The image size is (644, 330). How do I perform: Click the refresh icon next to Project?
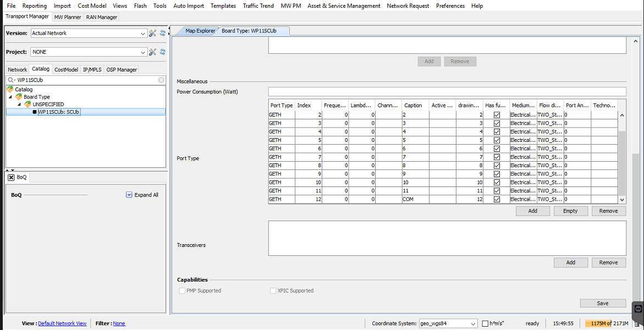162,52
